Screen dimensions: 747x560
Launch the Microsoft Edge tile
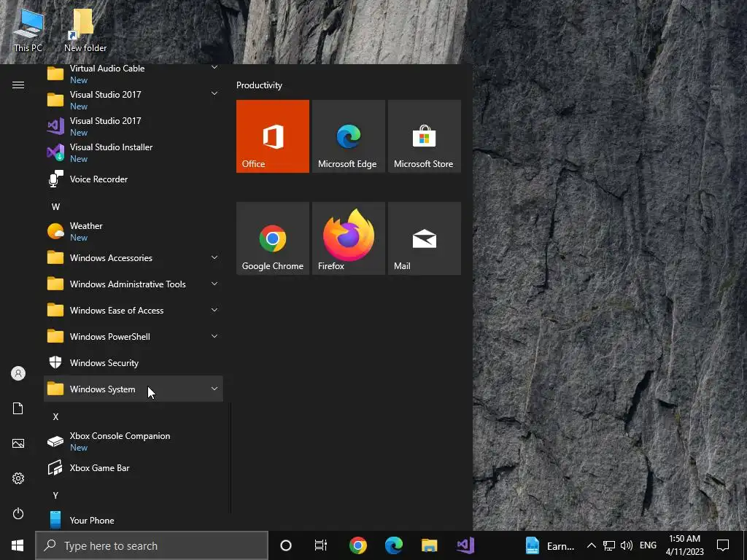pyautogui.click(x=348, y=136)
